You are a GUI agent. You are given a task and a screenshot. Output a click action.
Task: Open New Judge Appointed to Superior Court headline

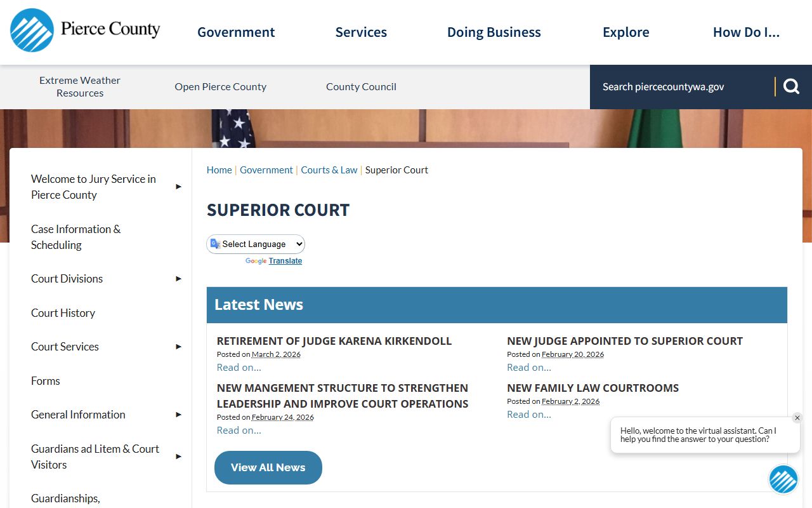click(x=625, y=341)
